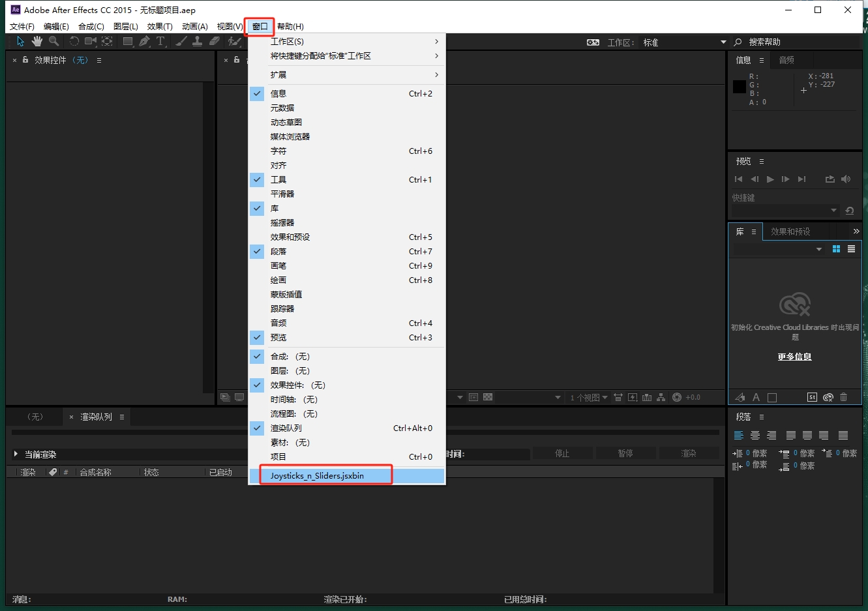868x611 pixels.
Task: Select the Unified Camera tool
Action: tap(91, 41)
